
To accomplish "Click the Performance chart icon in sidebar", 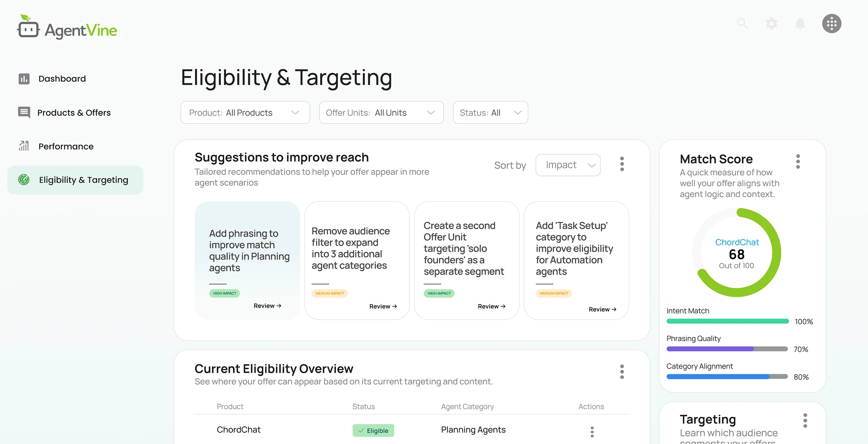I will click(24, 146).
